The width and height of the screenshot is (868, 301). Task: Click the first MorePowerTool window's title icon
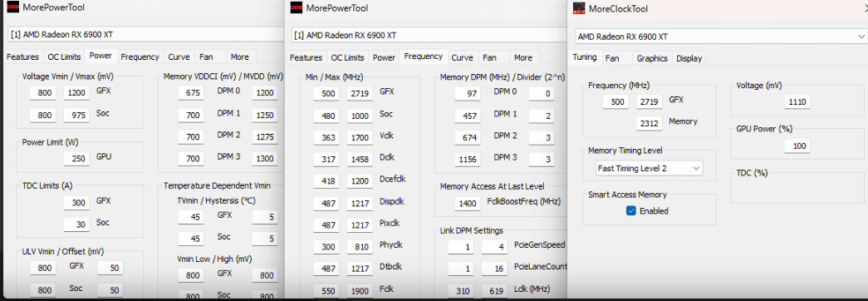point(12,7)
